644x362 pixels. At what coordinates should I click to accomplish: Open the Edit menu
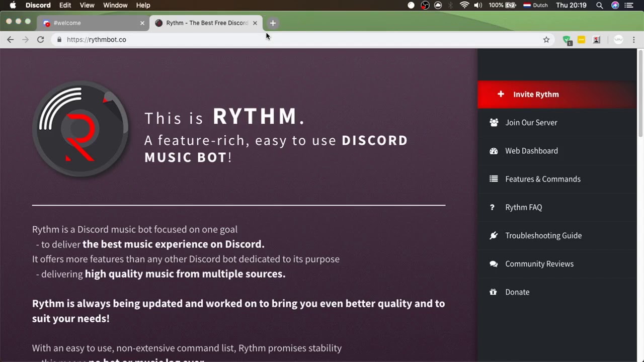point(65,5)
